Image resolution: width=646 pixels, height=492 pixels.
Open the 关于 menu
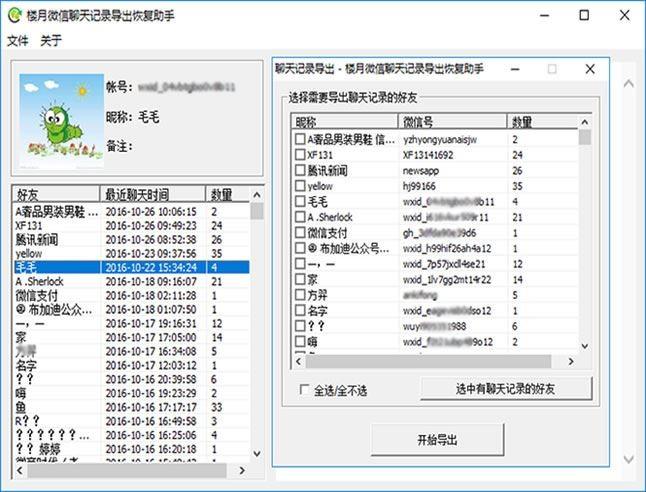(51, 40)
